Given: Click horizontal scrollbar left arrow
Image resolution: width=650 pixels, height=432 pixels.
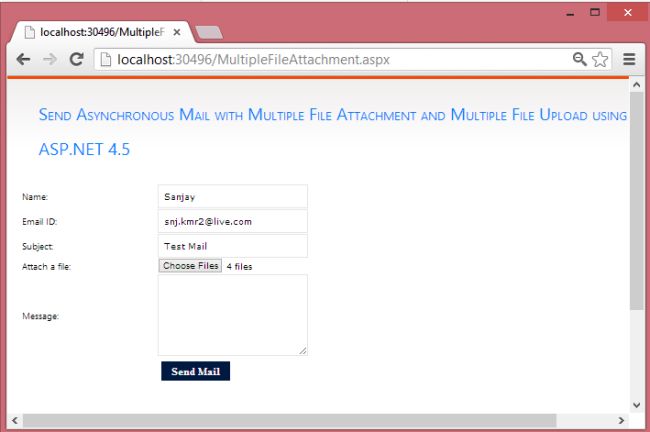Looking at the screenshot, I should 15,420.
